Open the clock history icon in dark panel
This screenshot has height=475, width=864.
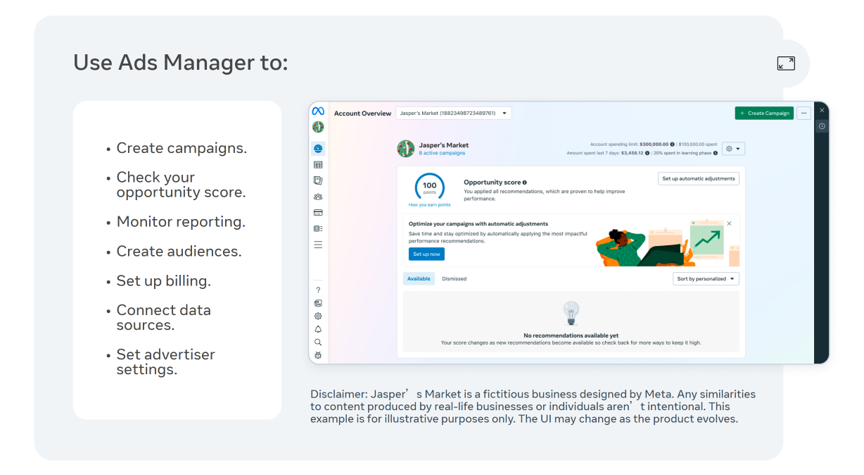coord(822,126)
